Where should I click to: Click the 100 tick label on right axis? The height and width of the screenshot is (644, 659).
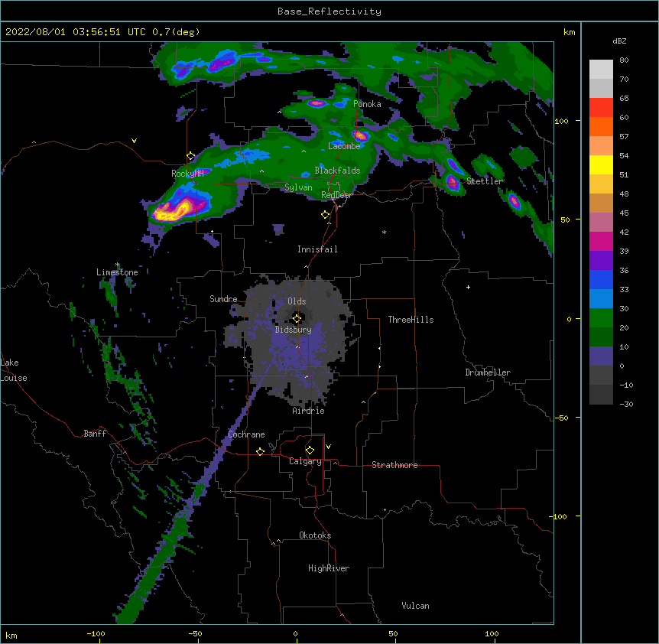click(561, 121)
